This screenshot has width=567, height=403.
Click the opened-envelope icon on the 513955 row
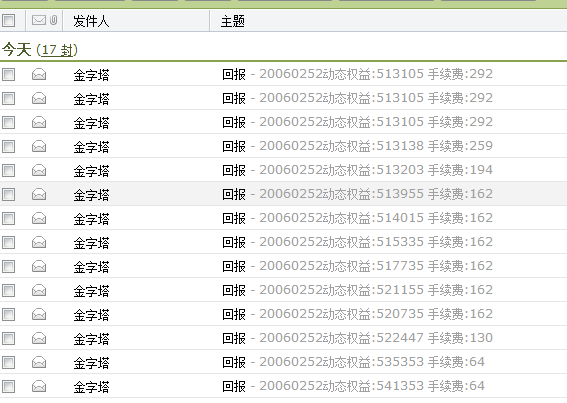click(x=39, y=194)
